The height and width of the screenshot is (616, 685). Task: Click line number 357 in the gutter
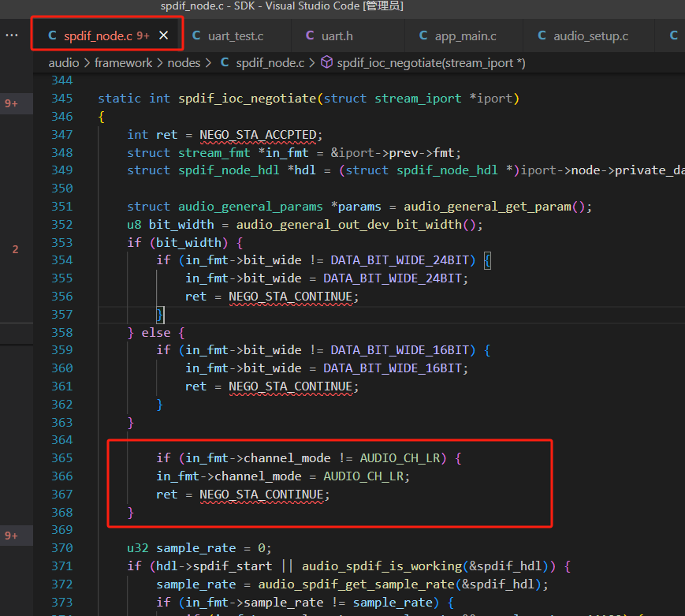click(62, 315)
